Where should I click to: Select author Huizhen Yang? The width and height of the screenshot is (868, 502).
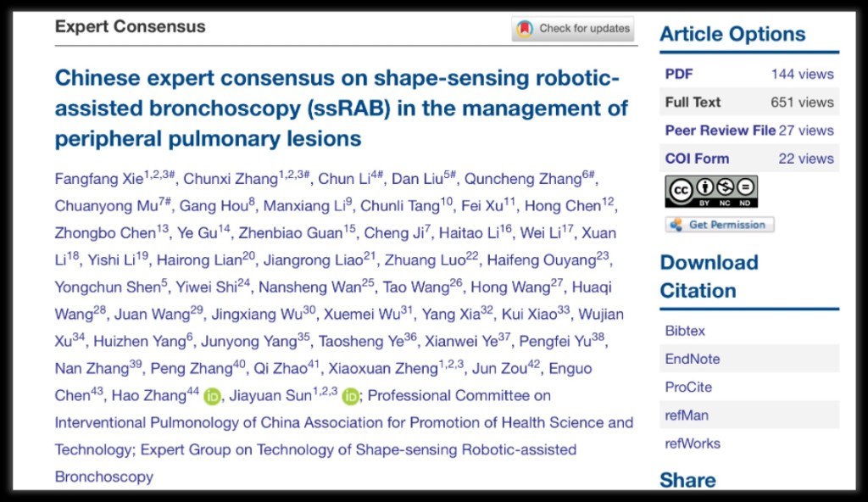(x=140, y=342)
